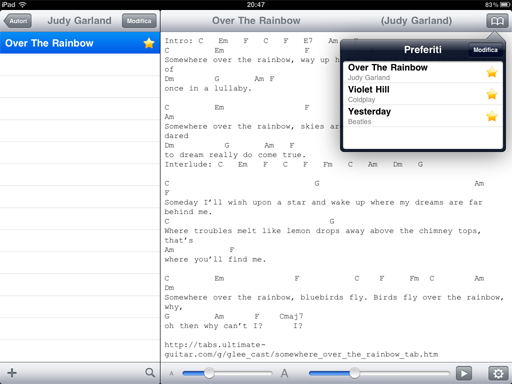Click Modifica in the Judy Garland header

pyautogui.click(x=139, y=21)
